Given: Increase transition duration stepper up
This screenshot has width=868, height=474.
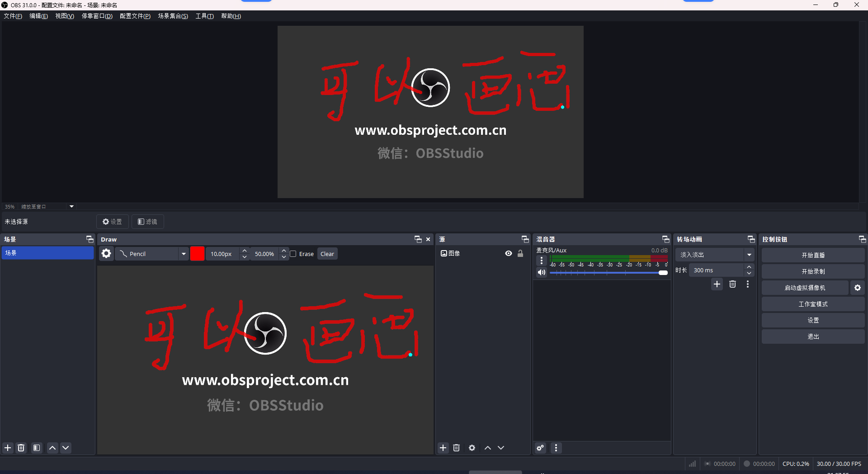Looking at the screenshot, I should (749, 267).
